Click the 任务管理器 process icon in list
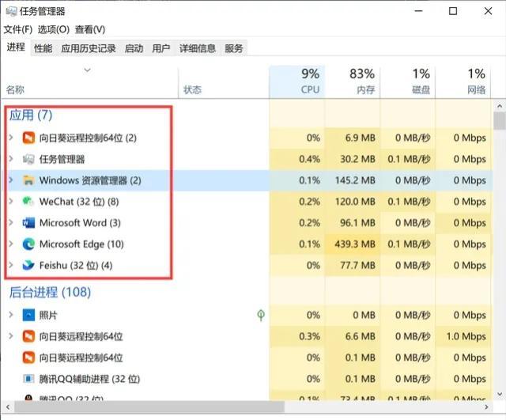This screenshot has width=506, height=420. [29, 159]
